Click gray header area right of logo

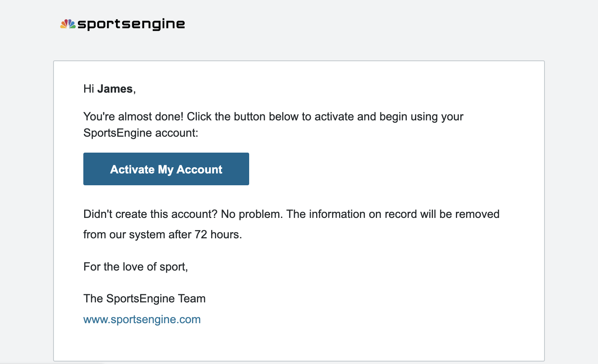[x=368, y=24]
